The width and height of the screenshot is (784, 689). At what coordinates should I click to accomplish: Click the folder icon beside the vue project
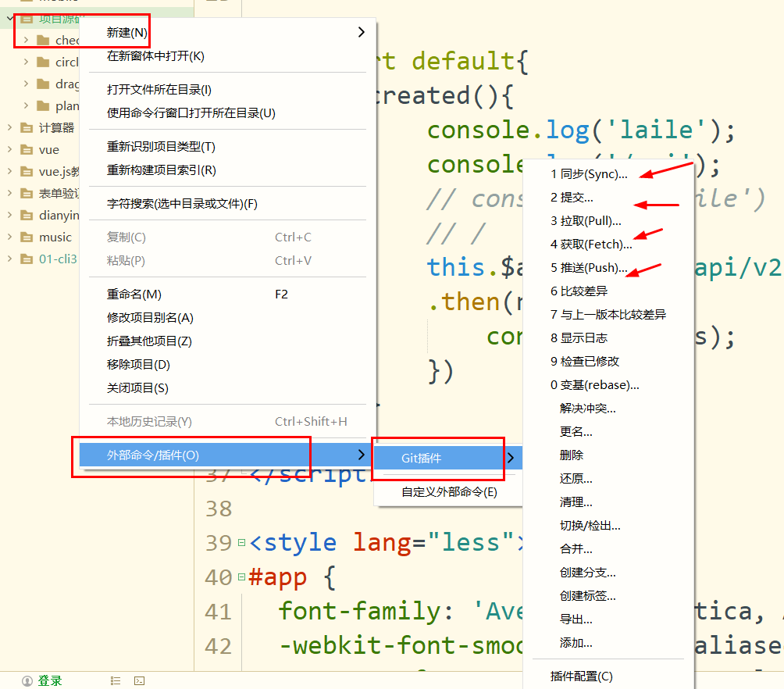tap(26, 149)
